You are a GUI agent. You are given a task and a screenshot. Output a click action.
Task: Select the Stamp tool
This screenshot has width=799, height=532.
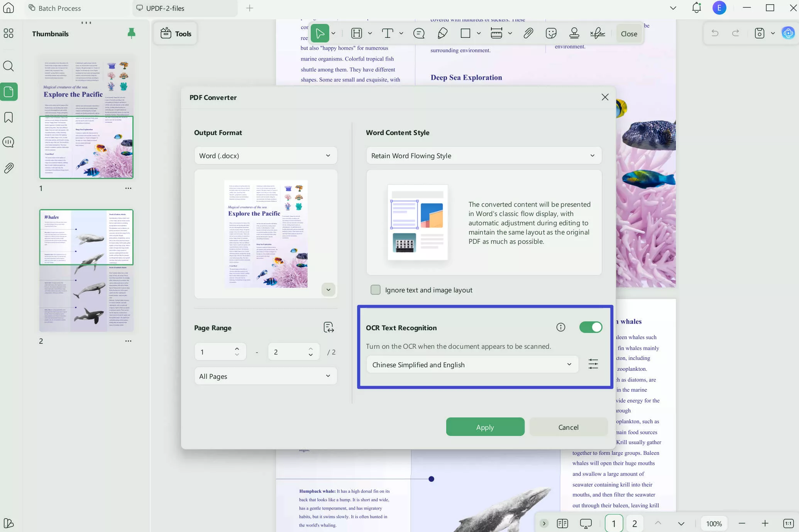tap(574, 34)
